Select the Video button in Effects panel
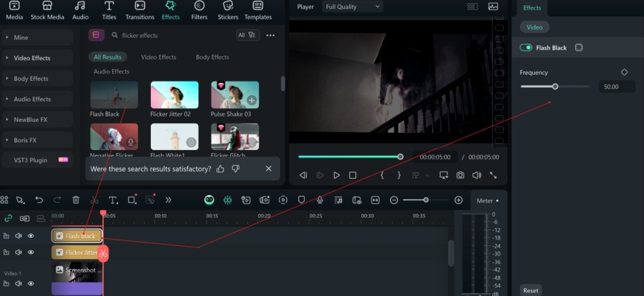The height and width of the screenshot is (296, 644). [x=534, y=27]
